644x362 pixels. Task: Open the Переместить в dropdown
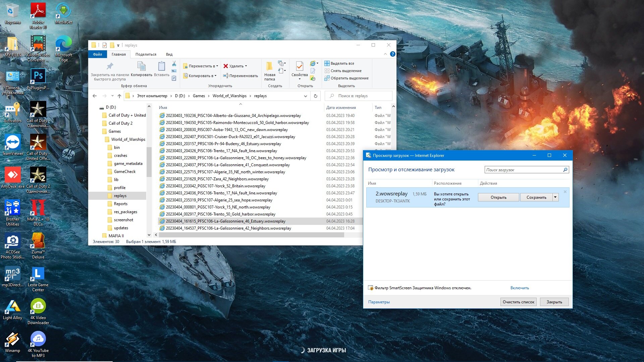pyautogui.click(x=201, y=66)
